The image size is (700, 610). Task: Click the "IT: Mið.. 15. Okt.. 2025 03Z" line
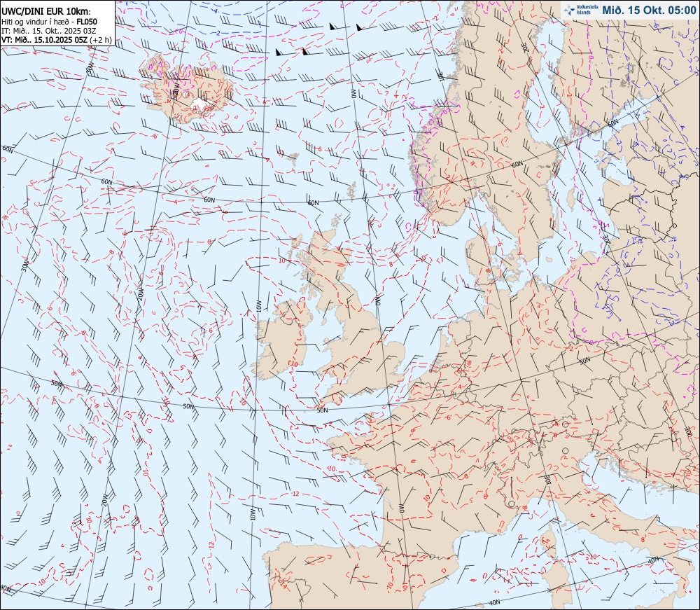(49, 30)
